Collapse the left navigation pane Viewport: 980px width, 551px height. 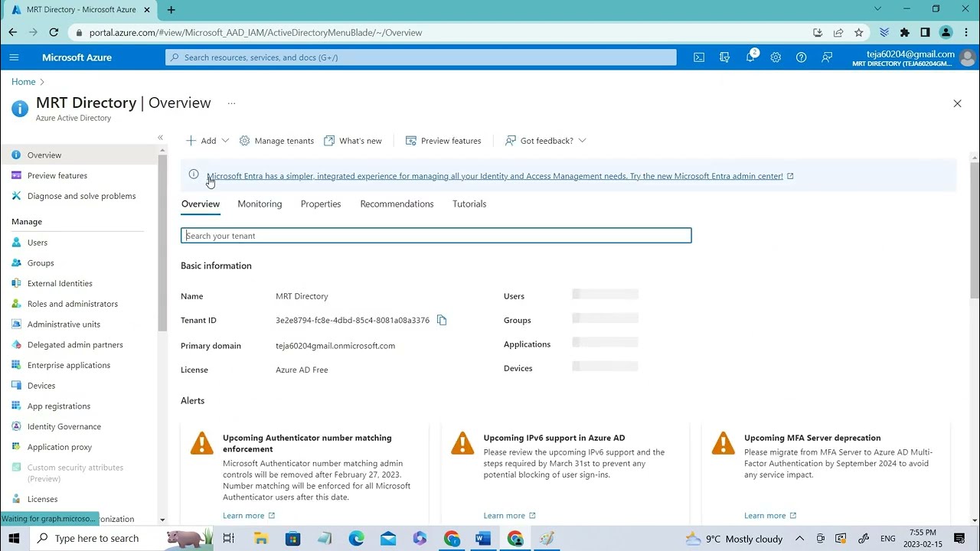click(x=160, y=138)
